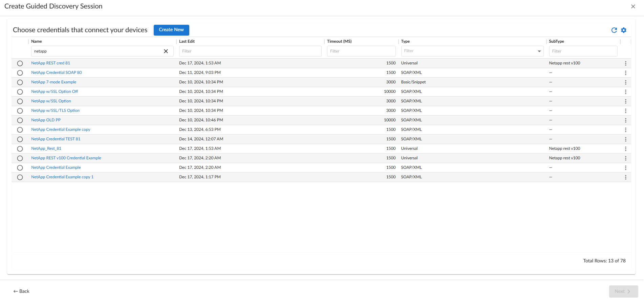Viewport: 644px width, 301px height.
Task: Clear the netapp name filter
Action: click(x=166, y=51)
